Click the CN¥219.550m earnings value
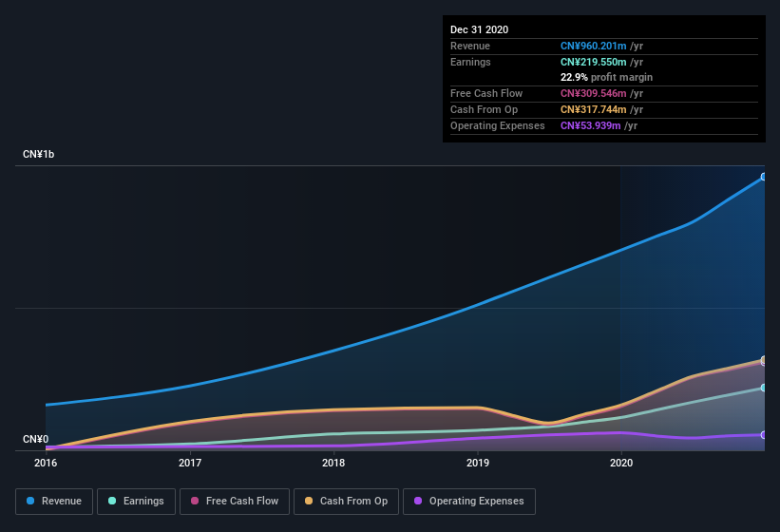The image size is (780, 532). click(x=594, y=62)
